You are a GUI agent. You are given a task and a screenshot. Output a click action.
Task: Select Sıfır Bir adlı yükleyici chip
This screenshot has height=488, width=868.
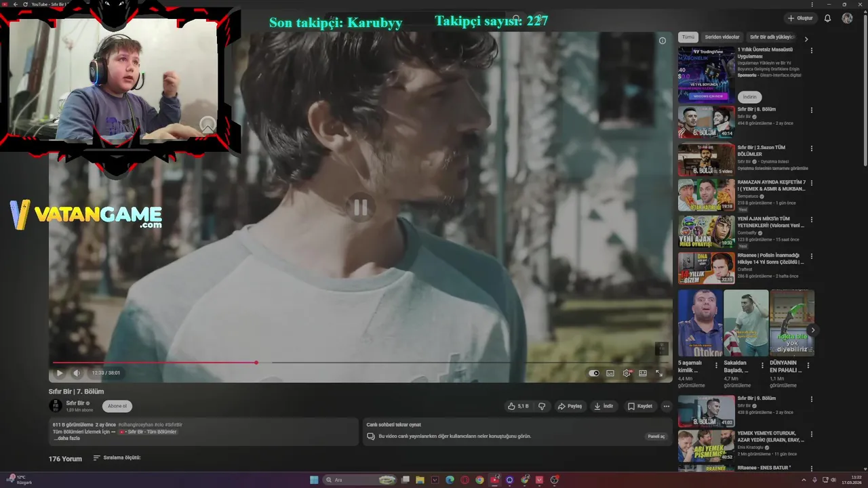[771, 37]
